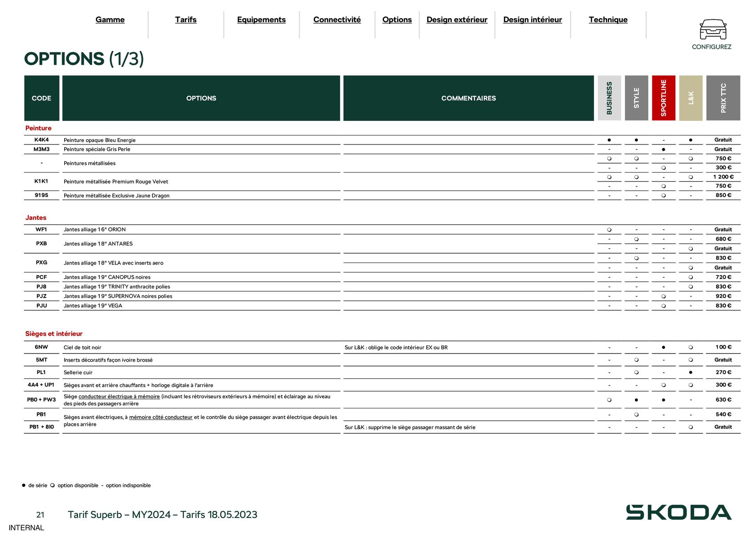This screenshot has width=756, height=535.
Task: Go to Design extérieur tab
Action: pos(457,20)
